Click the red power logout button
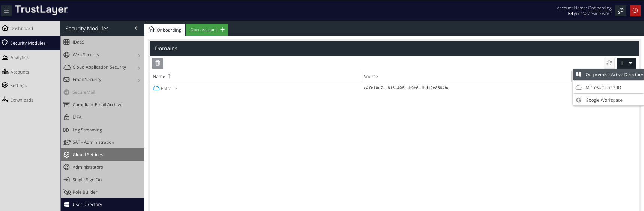 point(635,11)
